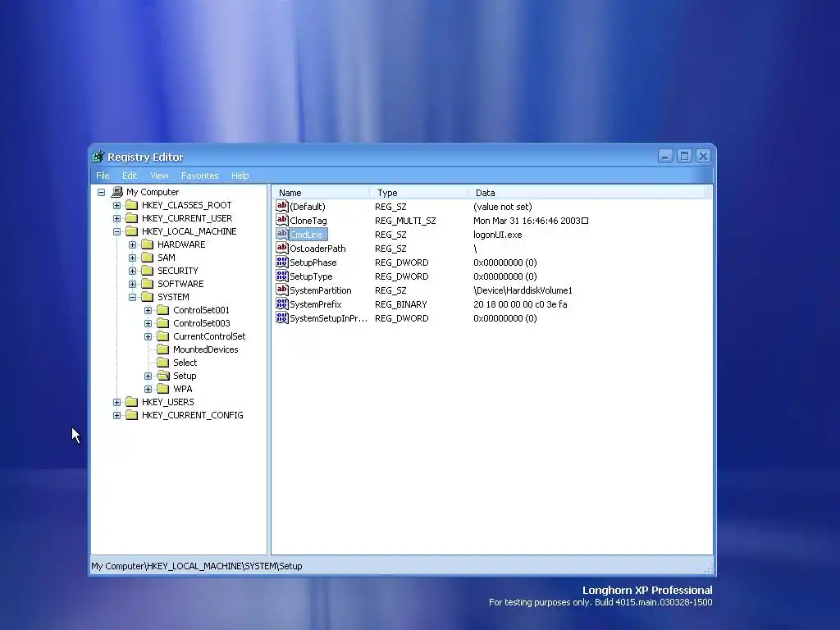This screenshot has width=840, height=630.
Task: Select the HKEY_CLASSES_ROOT folder icon
Action: 132,205
